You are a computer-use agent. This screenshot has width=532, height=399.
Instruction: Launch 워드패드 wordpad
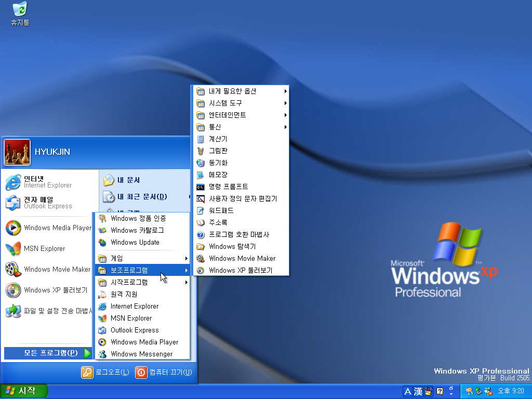click(241, 211)
